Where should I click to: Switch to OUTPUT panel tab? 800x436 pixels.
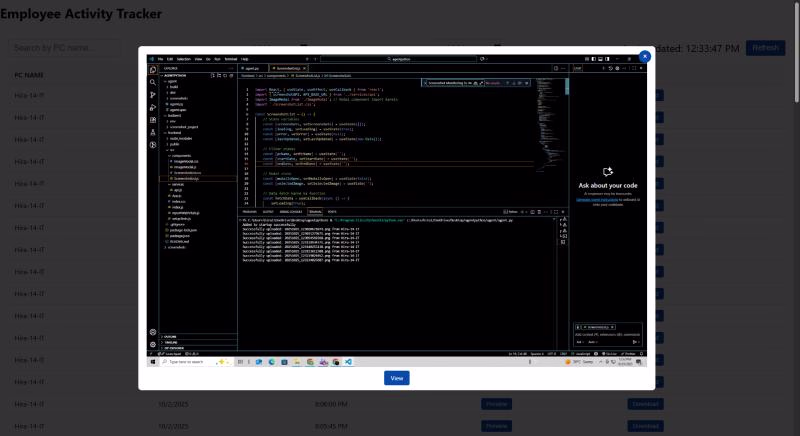(268, 212)
